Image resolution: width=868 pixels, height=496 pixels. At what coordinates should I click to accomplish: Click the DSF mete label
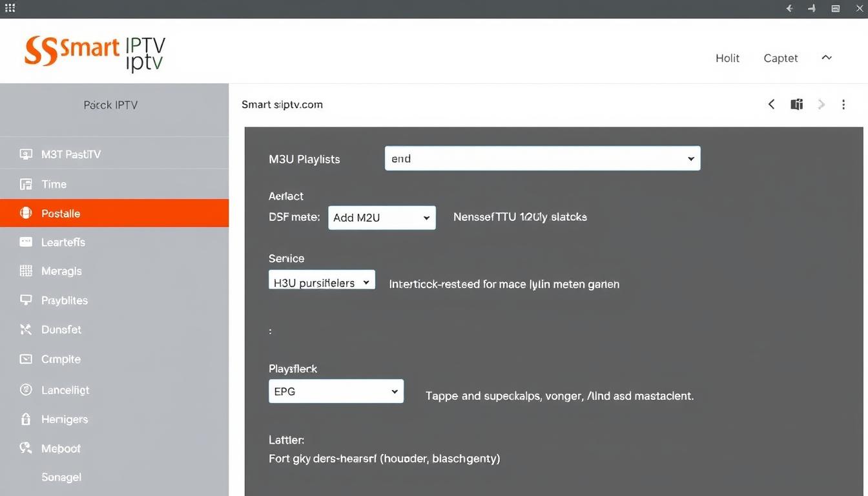click(x=294, y=217)
